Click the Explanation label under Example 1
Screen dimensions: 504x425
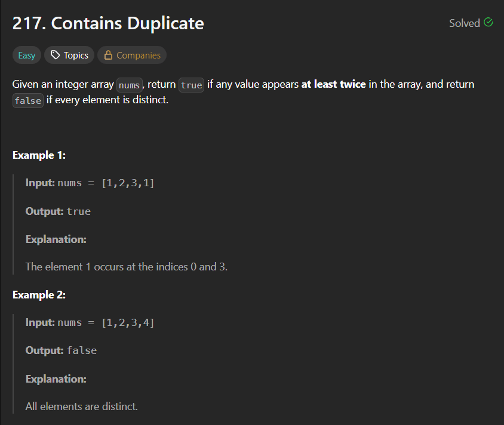[x=56, y=239]
